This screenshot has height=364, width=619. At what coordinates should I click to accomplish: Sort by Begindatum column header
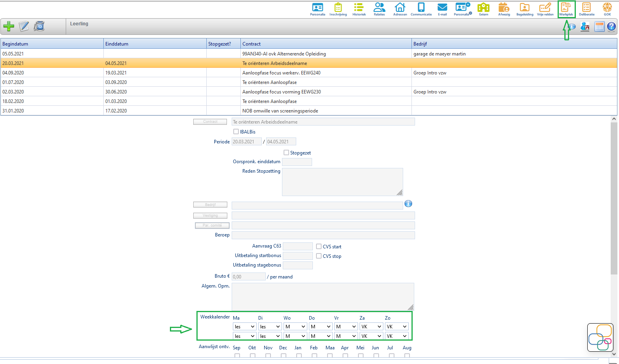(52, 44)
